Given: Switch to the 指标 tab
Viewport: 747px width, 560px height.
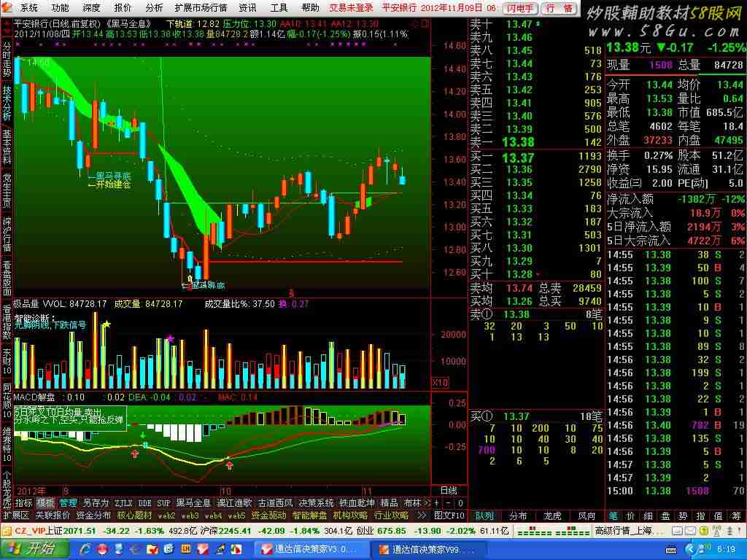Looking at the screenshot, I should (x=24, y=503).
